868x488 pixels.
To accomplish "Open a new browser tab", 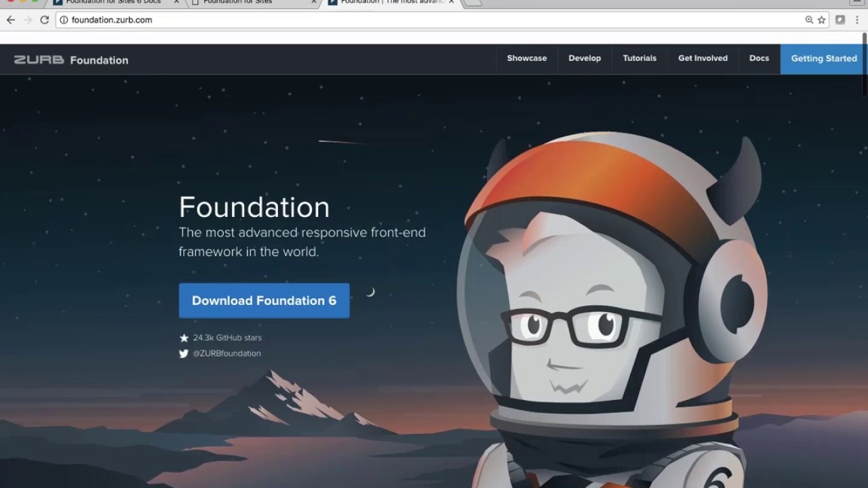I will coord(473,3).
